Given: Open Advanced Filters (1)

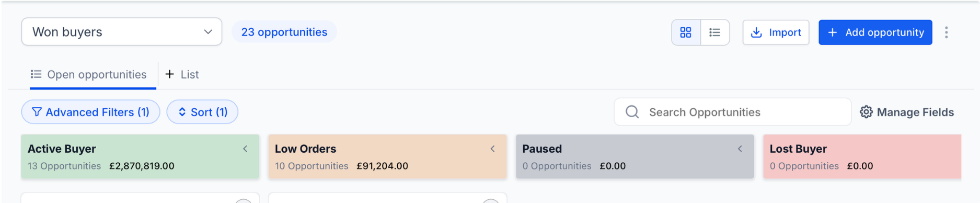Looking at the screenshot, I should coord(90,112).
